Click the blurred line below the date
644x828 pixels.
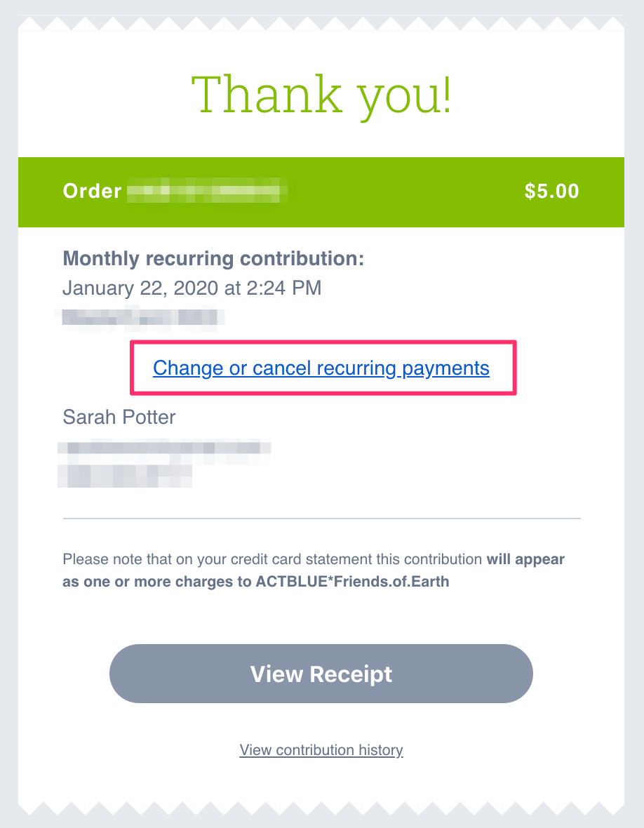[140, 317]
